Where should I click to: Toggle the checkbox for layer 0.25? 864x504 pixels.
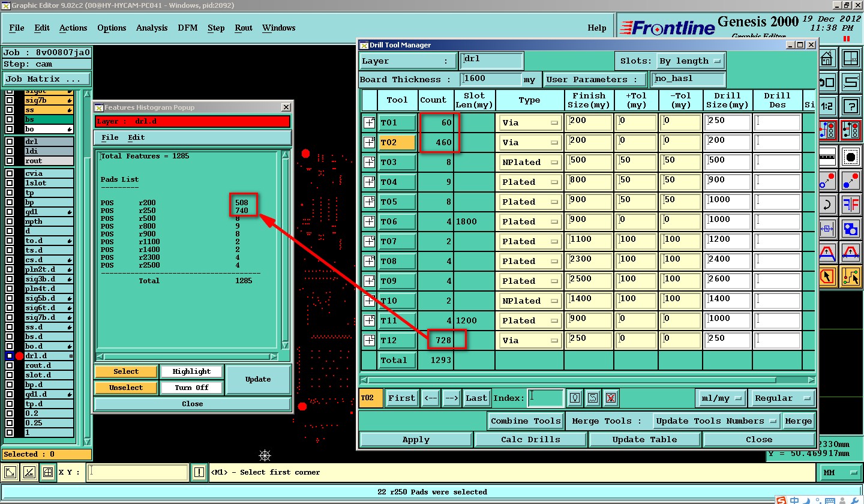(x=10, y=423)
